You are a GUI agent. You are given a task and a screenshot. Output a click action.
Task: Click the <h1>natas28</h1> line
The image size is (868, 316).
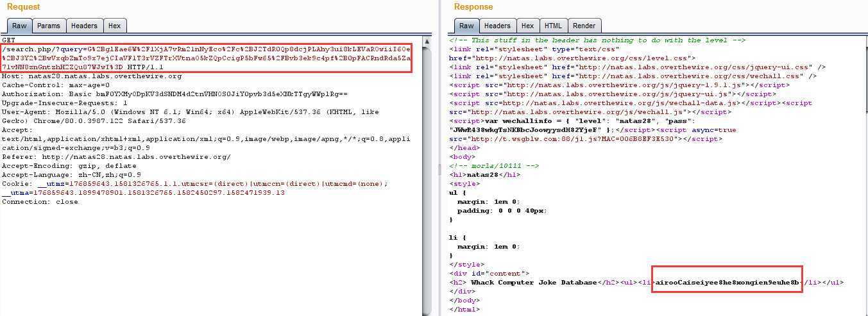point(484,174)
